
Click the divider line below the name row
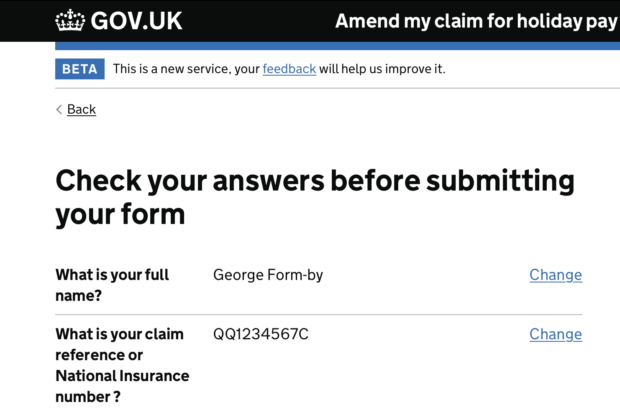[319, 315]
